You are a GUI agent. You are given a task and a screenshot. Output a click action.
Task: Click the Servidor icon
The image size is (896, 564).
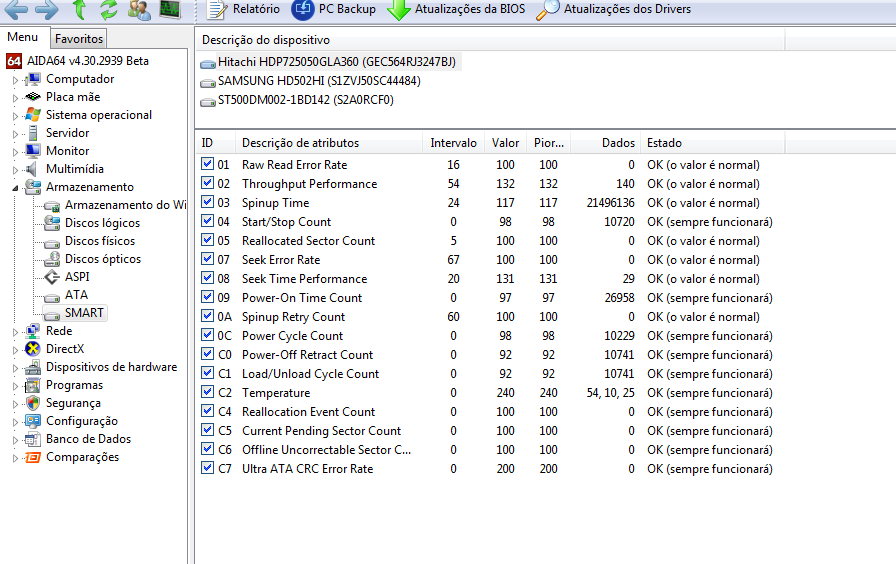click(33, 133)
